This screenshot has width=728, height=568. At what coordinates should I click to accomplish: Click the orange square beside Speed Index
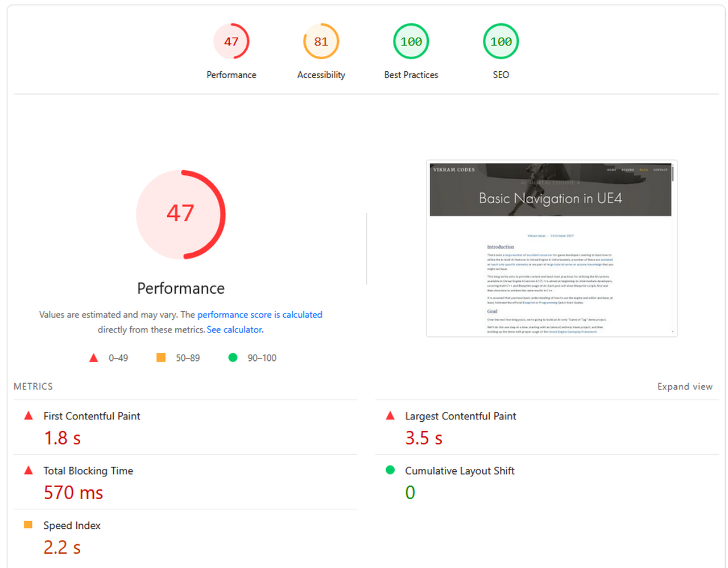coord(28,525)
